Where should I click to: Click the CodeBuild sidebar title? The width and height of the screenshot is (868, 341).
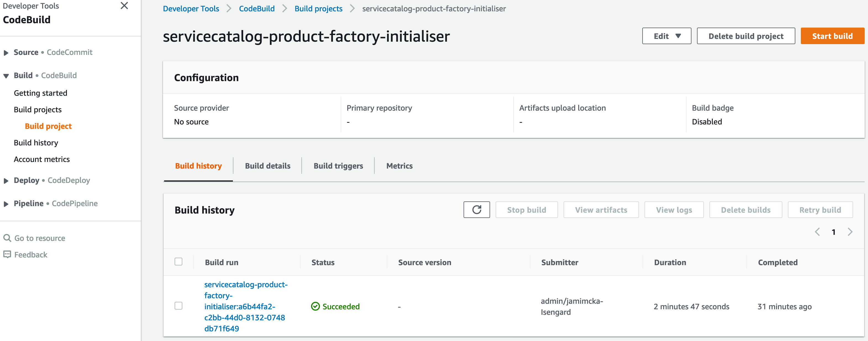point(27,20)
